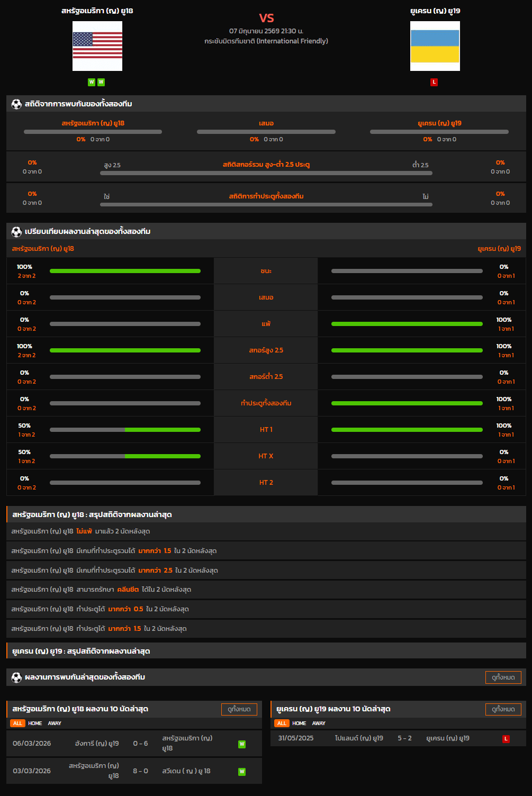Click soccer ball icon beside latest head-to-head results heading
Viewport: 532px width, 796px height.
[x=16, y=677]
